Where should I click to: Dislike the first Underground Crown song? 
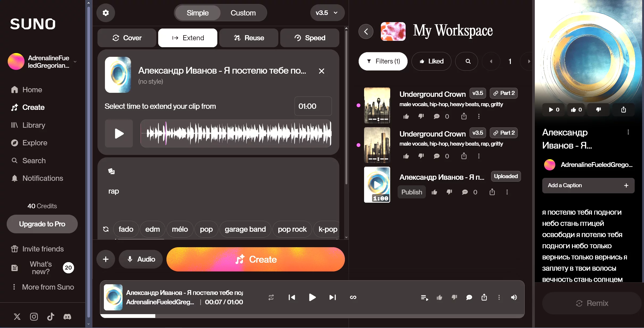tap(421, 116)
